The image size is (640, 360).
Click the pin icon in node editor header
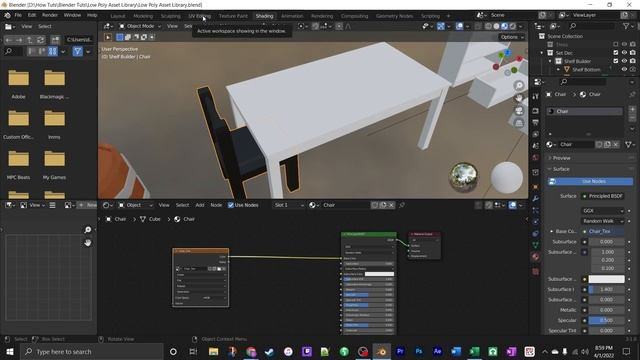click(x=402, y=205)
